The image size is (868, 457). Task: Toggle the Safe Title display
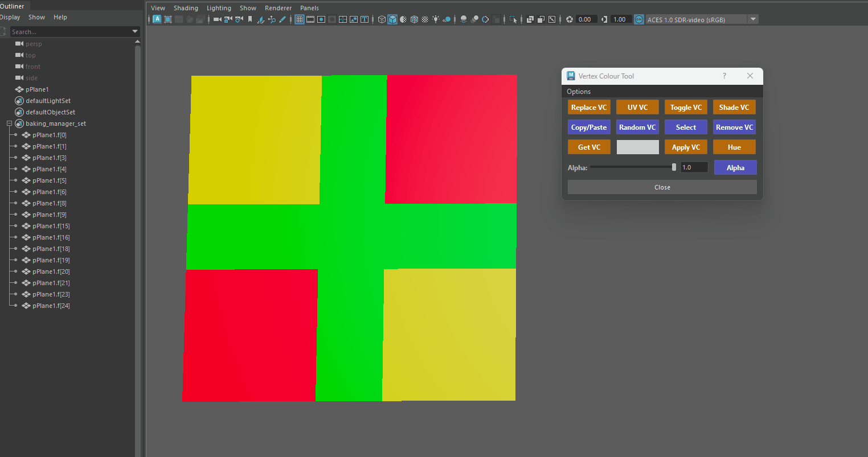click(x=365, y=19)
